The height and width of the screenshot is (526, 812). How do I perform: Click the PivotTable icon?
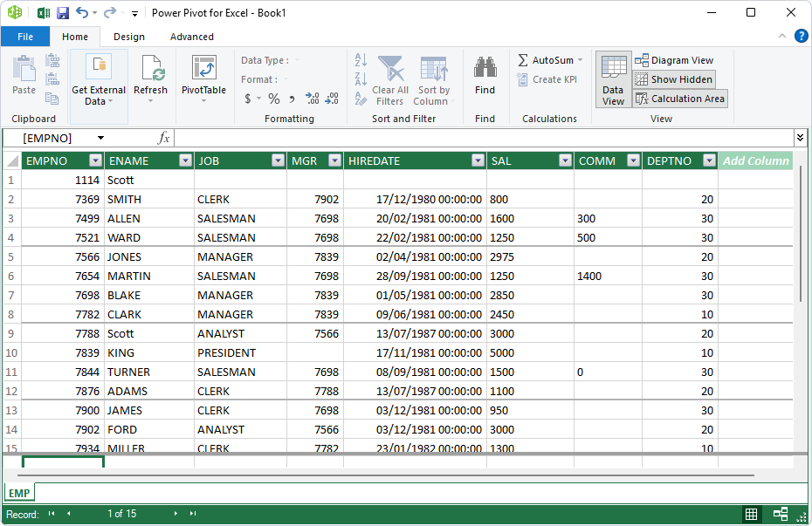[x=204, y=68]
